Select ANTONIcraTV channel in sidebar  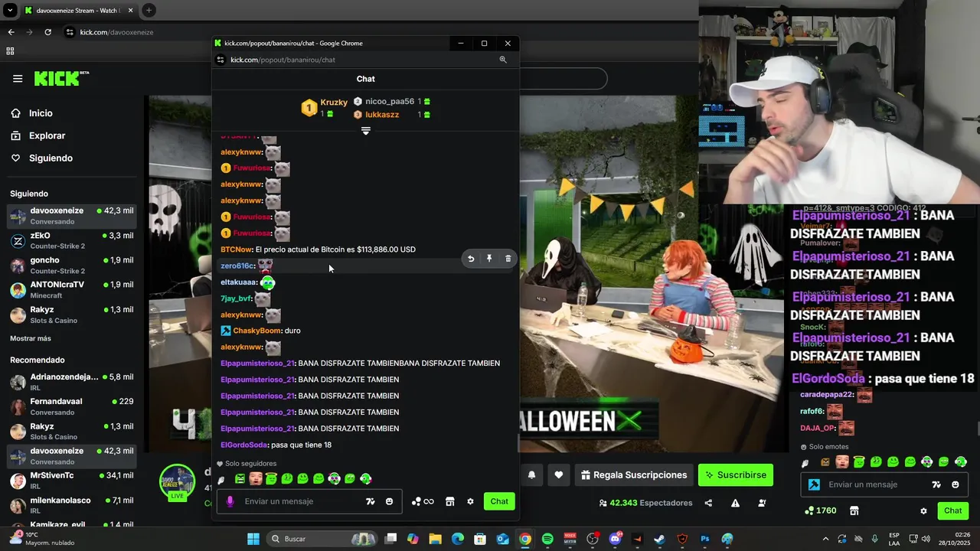(x=72, y=289)
